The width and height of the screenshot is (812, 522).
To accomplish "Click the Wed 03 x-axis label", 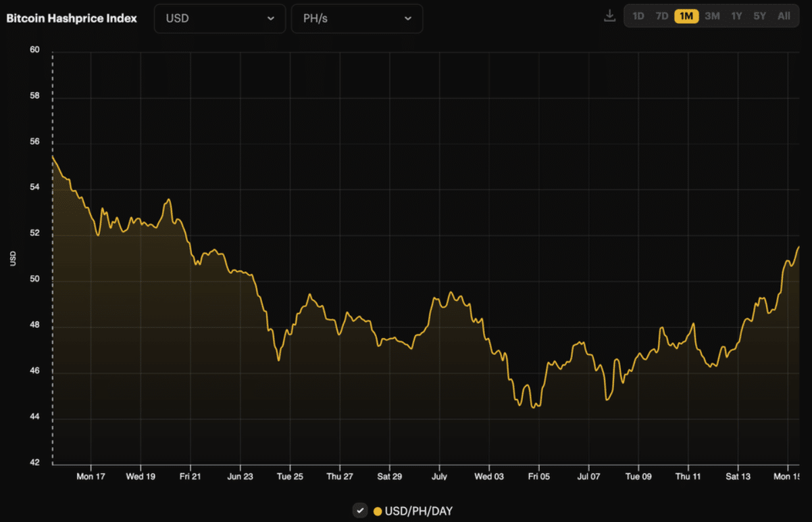I will [x=489, y=476].
